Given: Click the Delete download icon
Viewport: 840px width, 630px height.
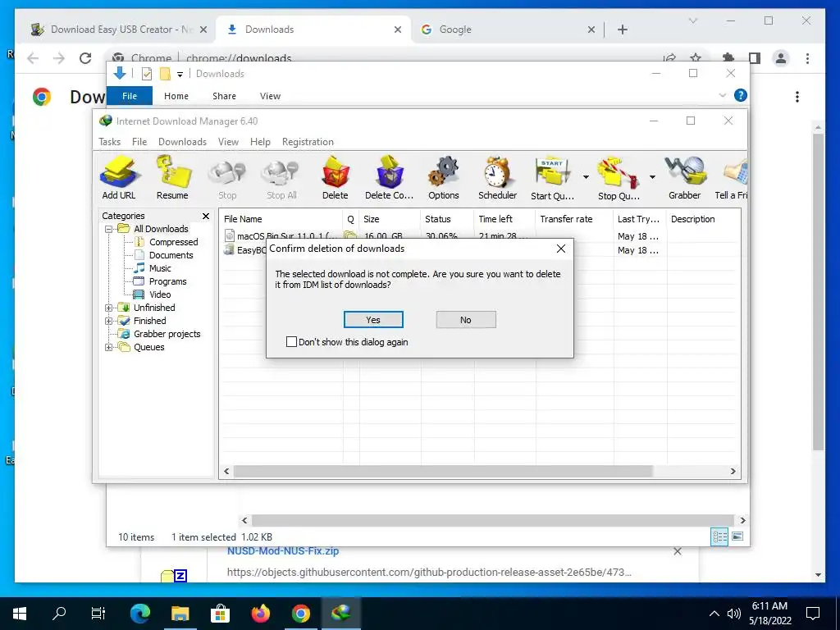Looking at the screenshot, I should 336,178.
